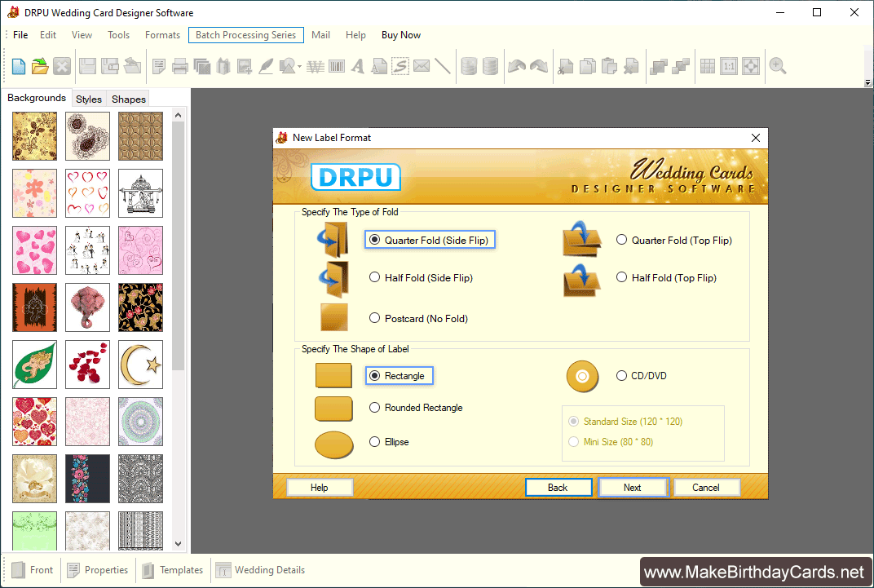Click the watermark W icon

pyautogui.click(x=316, y=66)
